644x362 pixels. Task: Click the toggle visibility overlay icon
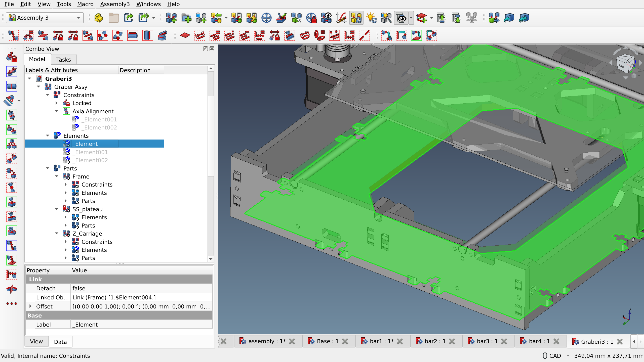pos(401,18)
